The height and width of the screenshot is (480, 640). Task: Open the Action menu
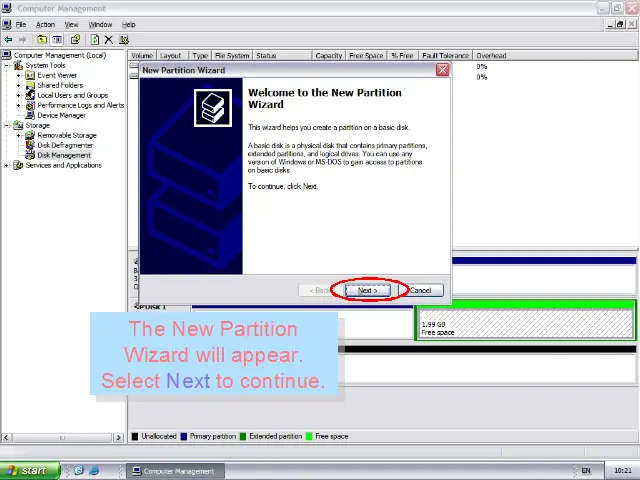(x=45, y=24)
